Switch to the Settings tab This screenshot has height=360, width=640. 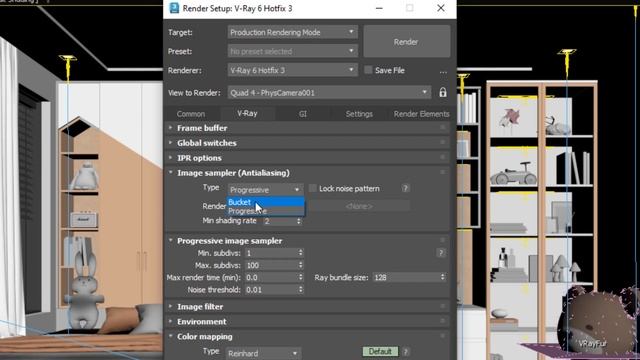[x=359, y=114]
